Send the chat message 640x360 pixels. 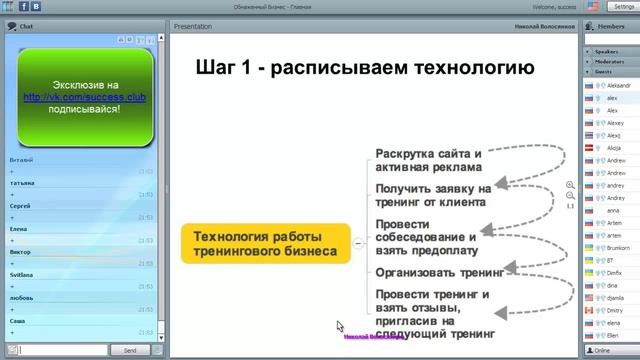point(130,350)
